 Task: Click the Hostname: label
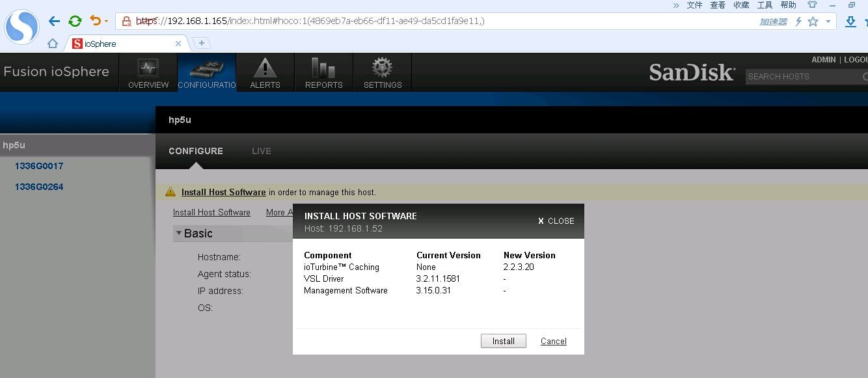pos(219,257)
